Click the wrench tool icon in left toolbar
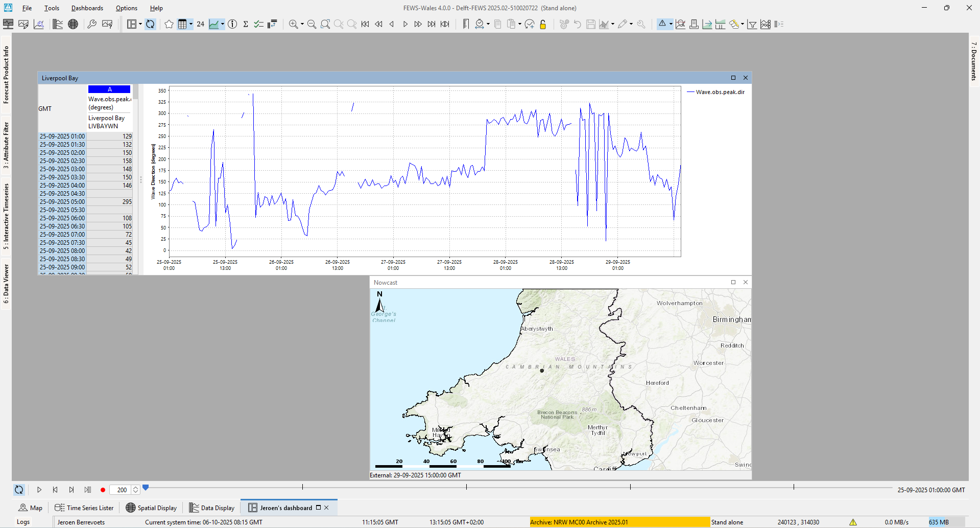980x528 pixels. coord(92,24)
